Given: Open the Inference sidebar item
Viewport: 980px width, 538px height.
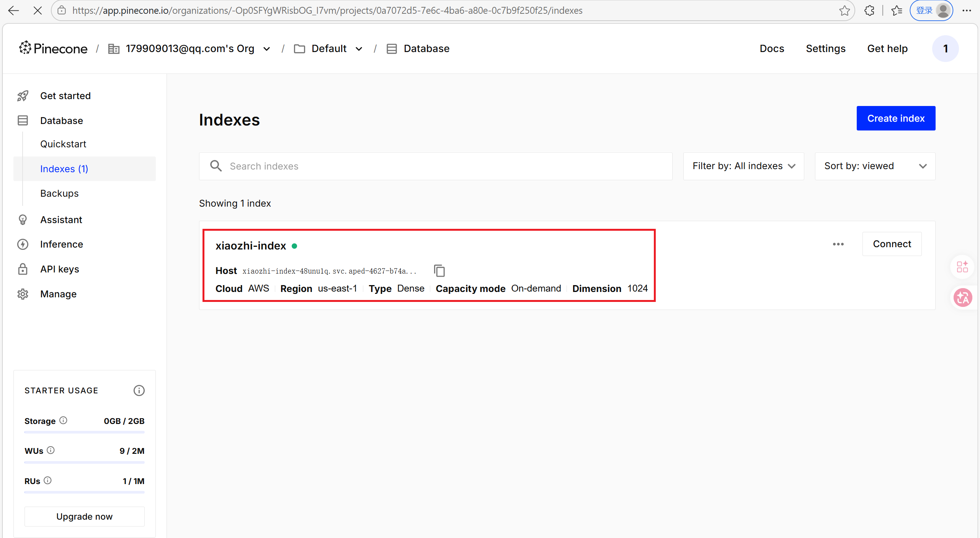Looking at the screenshot, I should tap(61, 244).
